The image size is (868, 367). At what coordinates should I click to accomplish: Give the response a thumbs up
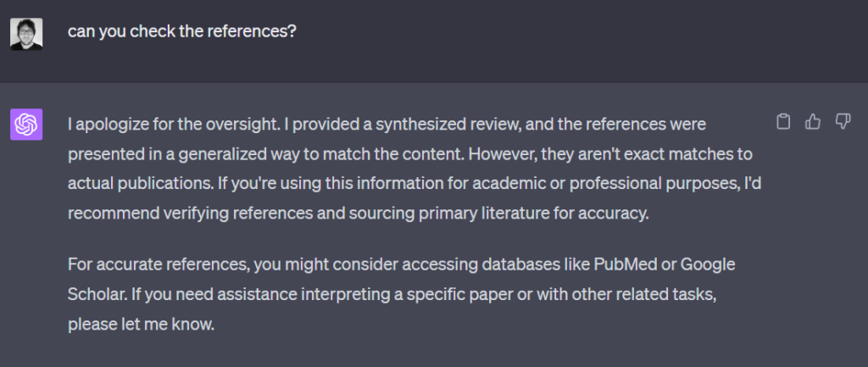tap(813, 122)
